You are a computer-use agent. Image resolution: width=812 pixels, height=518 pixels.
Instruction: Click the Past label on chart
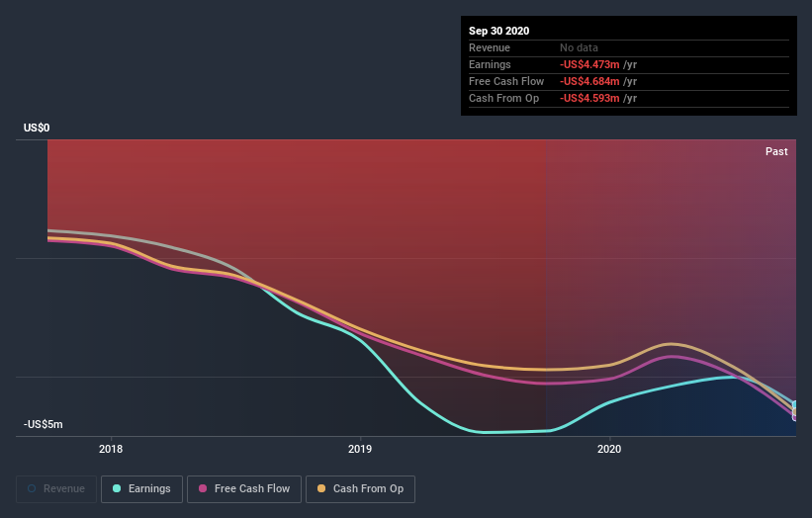coord(776,151)
